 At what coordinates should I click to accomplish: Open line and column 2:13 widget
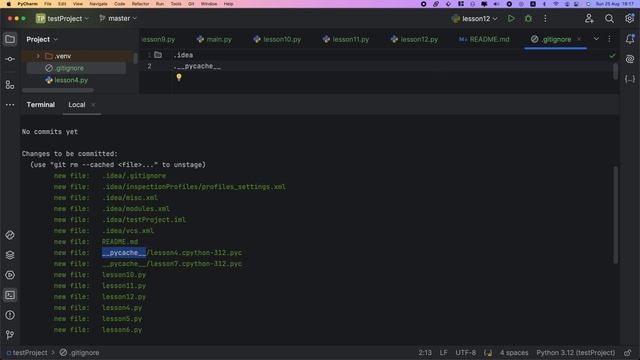point(424,353)
